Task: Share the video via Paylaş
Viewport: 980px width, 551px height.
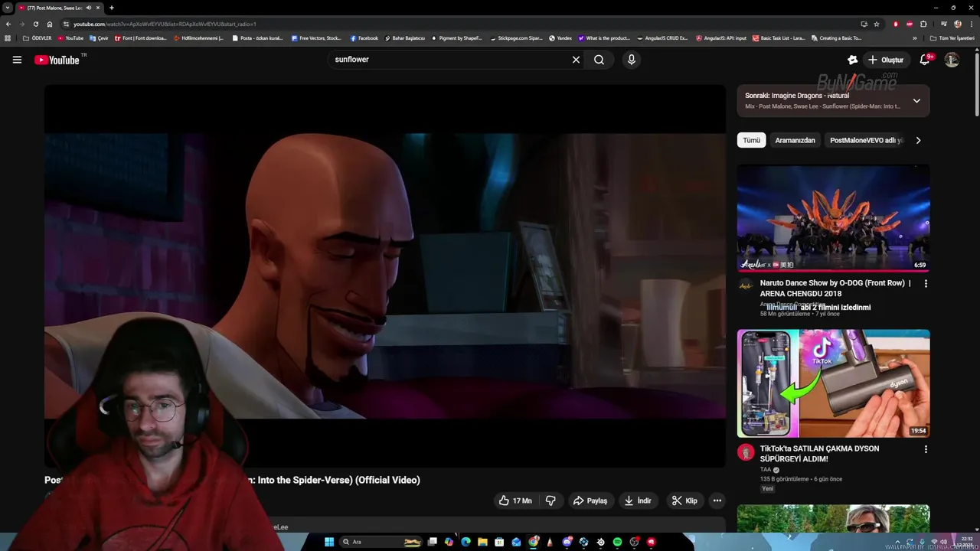Action: tap(590, 500)
